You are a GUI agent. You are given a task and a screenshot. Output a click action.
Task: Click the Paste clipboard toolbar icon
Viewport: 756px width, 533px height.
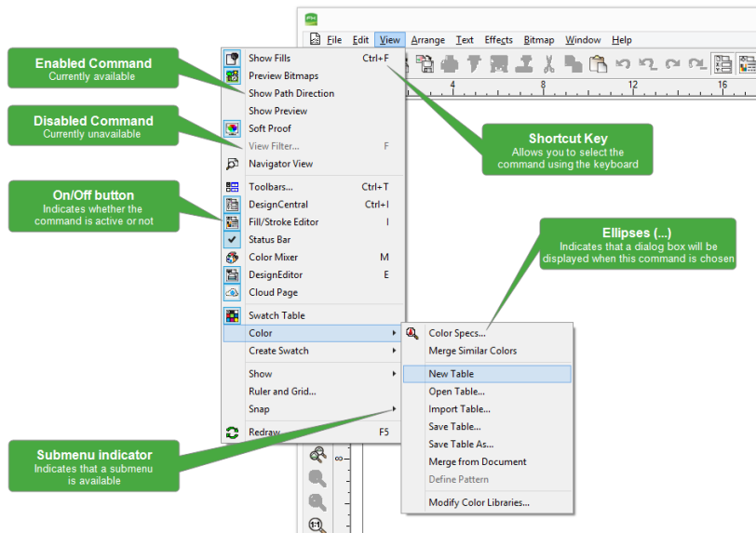tap(597, 64)
